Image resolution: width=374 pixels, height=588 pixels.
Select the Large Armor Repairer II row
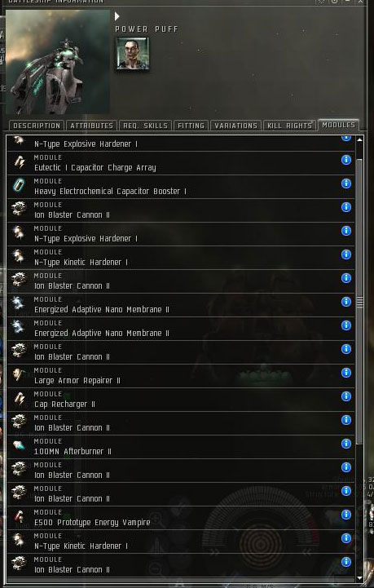(x=181, y=376)
